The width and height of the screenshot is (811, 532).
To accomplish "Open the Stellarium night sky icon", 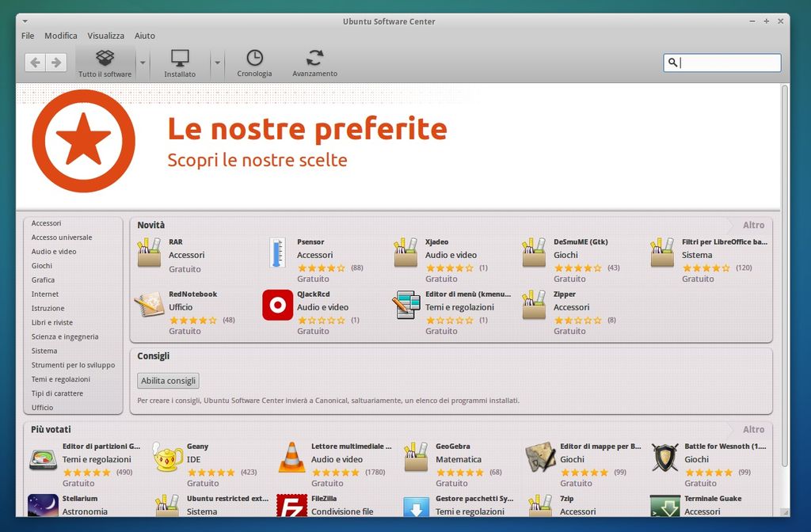I will point(43,506).
